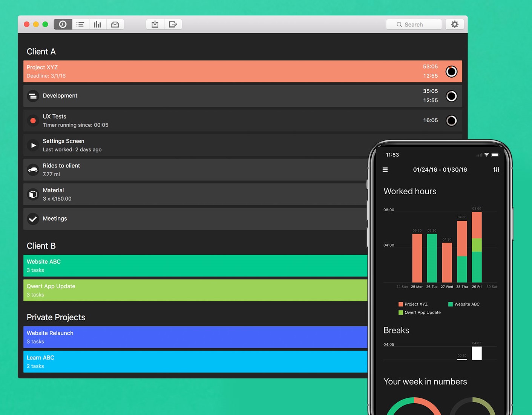Start the timer for Development
532x415 pixels.
451,96
